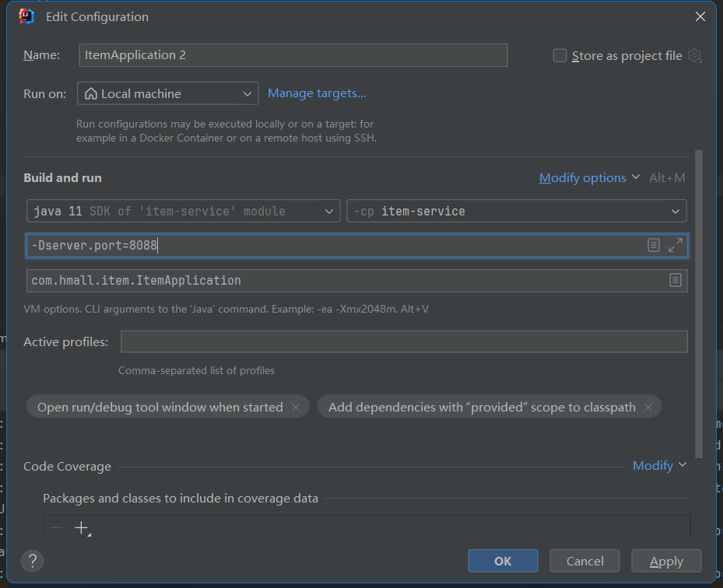Open the help question mark button
This screenshot has width=723, height=588.
[32, 561]
